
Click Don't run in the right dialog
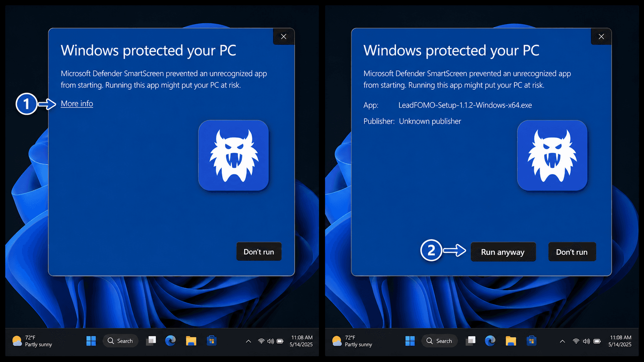tap(572, 252)
